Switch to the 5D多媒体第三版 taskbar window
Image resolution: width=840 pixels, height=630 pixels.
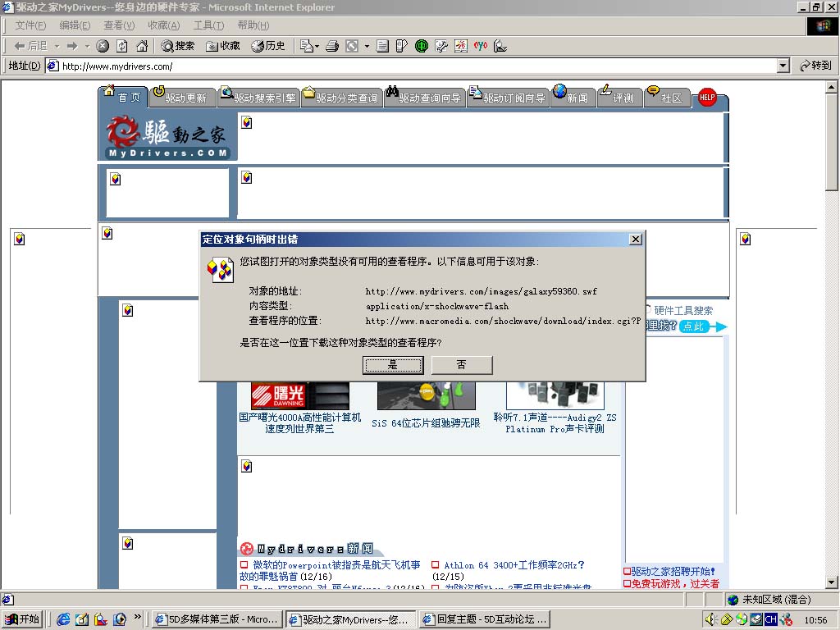[x=216, y=619]
